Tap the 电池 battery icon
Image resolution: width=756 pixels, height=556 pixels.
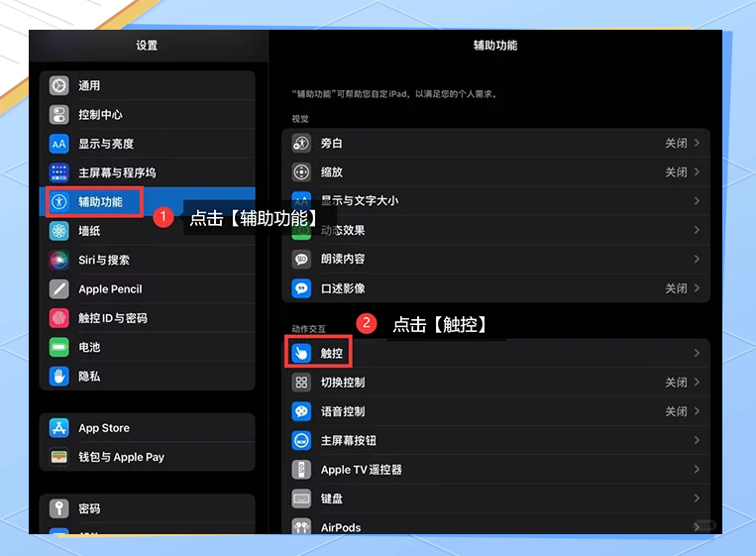click(58, 347)
